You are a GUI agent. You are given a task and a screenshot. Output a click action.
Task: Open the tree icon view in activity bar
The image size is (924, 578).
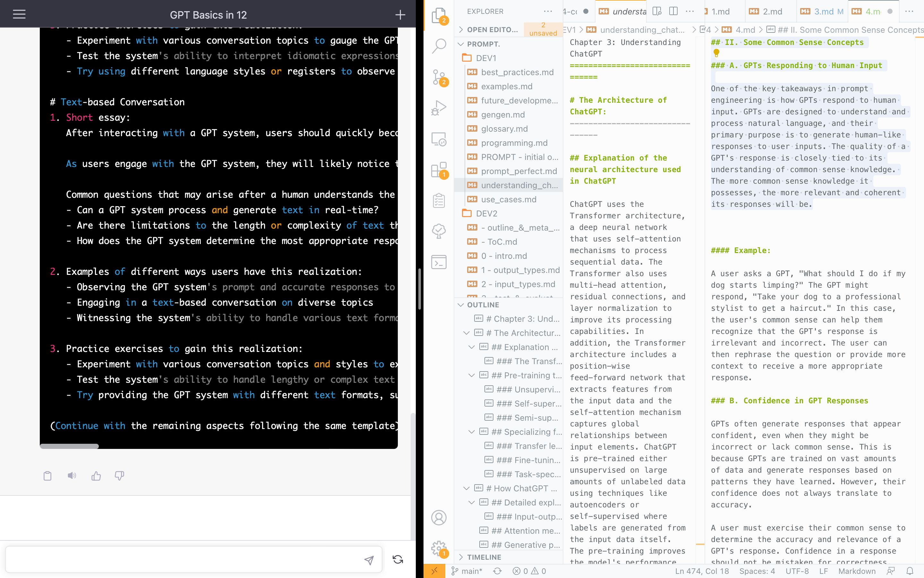coord(439,231)
